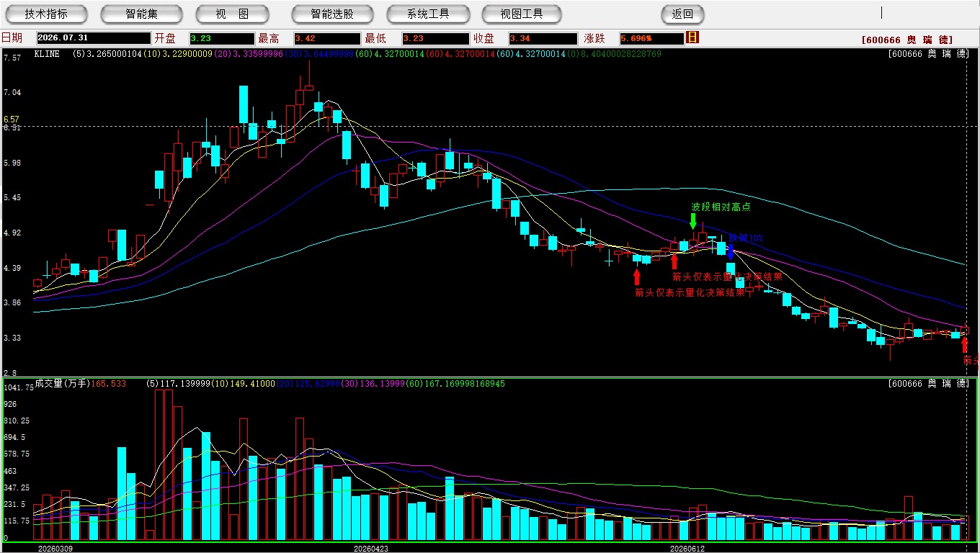This screenshot has height=553, width=980.
Task: Click the 20260309 date axis label
Action: tap(55, 548)
